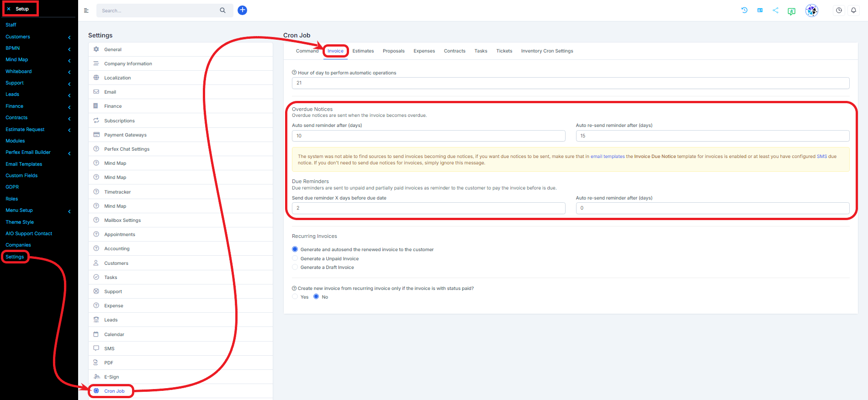Expand the Finance sidebar chevron
The image size is (868, 400).
coord(69,107)
